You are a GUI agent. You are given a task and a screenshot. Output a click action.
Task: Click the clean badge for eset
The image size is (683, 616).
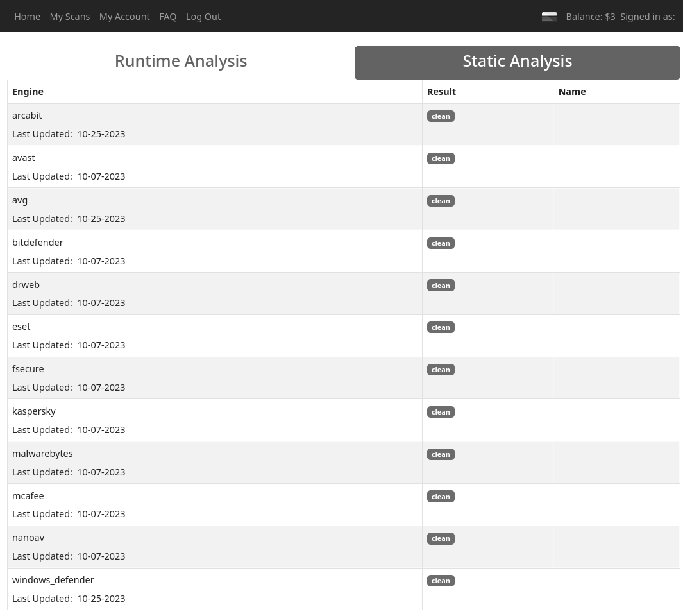(441, 327)
